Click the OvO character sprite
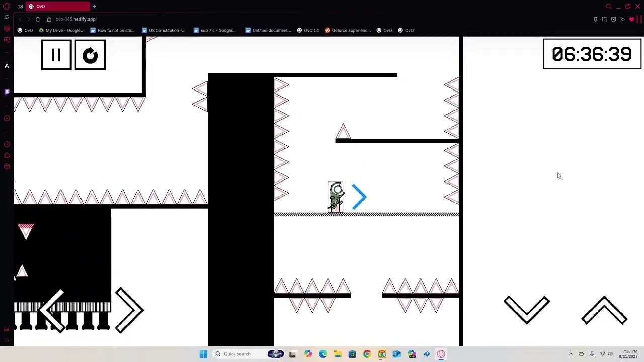 (x=336, y=197)
